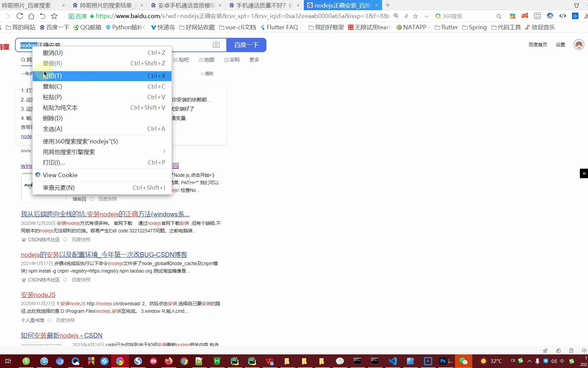Open the red game controller extension icon

525,16
